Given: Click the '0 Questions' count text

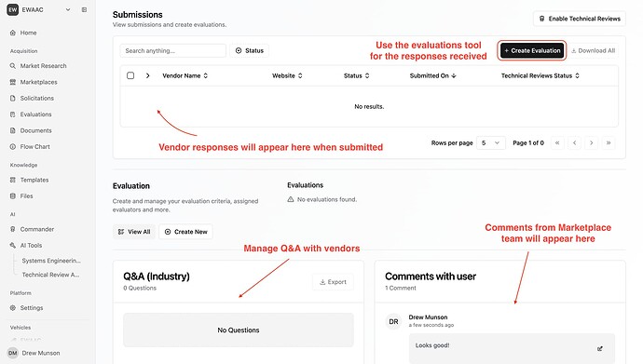Looking at the screenshot, I should [x=140, y=288].
